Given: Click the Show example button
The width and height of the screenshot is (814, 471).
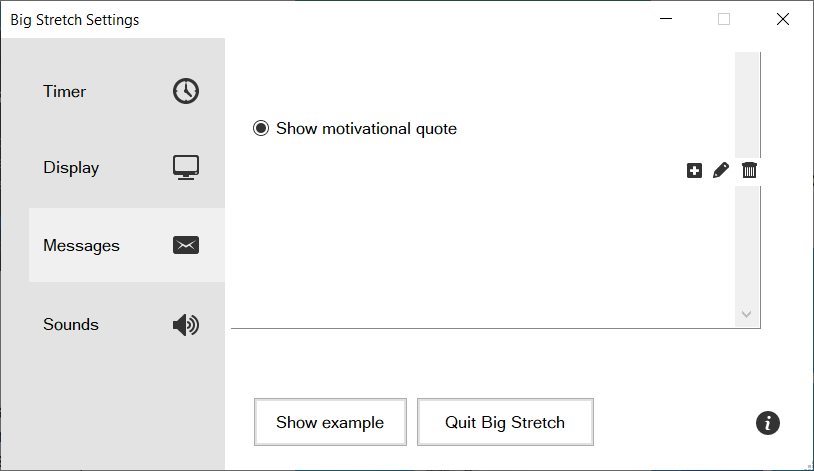Looking at the screenshot, I should [x=330, y=422].
